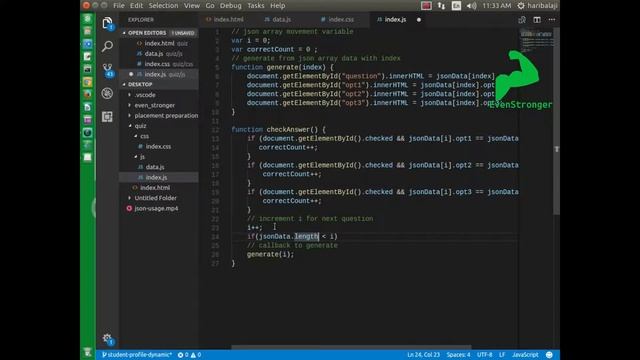Viewport: 640px width, 360px height.
Task: Click the Open Changes editor action icon
Action: coord(522,20)
